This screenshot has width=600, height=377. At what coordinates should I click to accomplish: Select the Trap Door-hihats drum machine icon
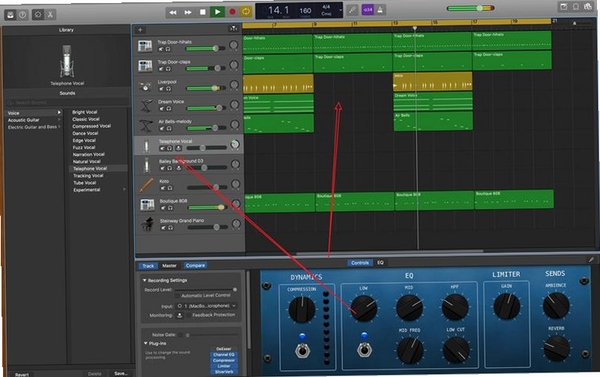[x=145, y=46]
